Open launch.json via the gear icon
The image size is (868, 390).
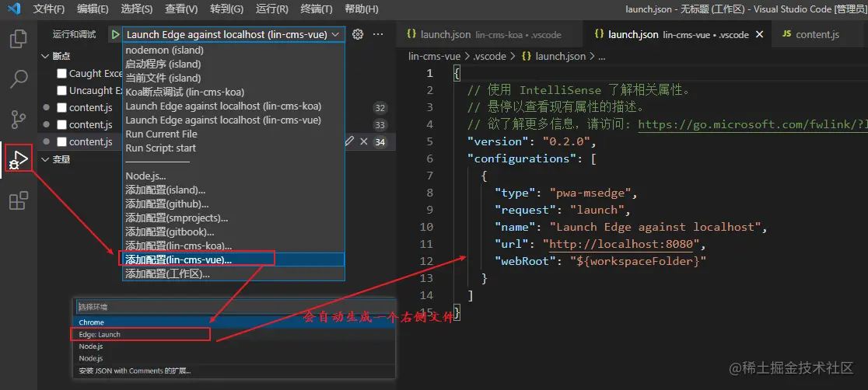pos(358,34)
